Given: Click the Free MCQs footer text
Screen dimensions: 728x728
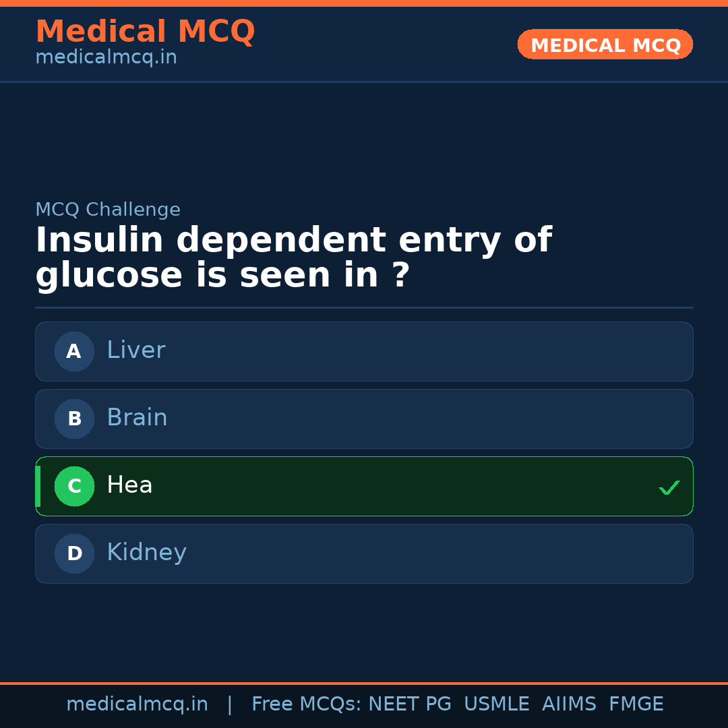Looking at the screenshot, I should (306, 704).
